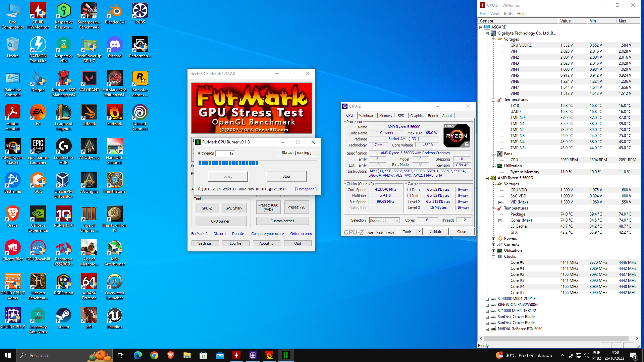This screenshot has width=644, height=362.
Task: Open the Tools dropdown arrow in CPU-Z
Action: coord(419,232)
